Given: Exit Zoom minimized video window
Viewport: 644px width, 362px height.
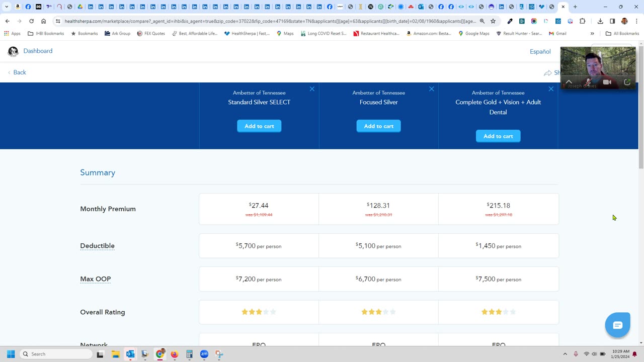Looking at the screenshot, I should (x=627, y=82).
